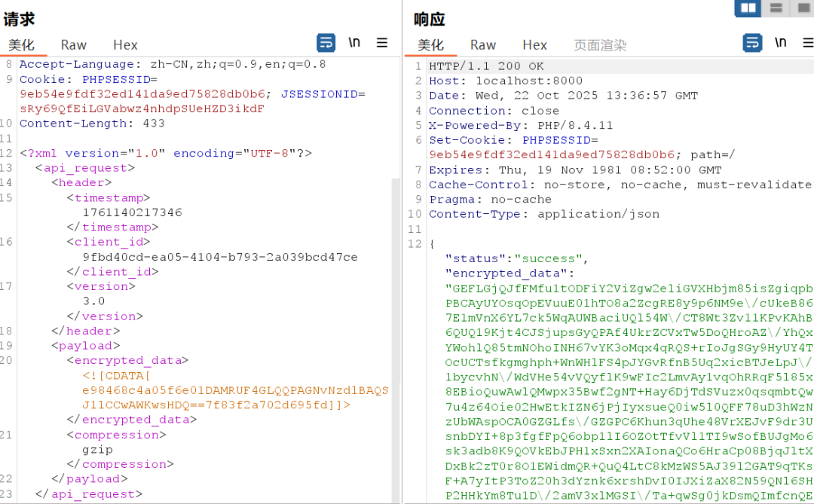Open the response panel hamburger menu

(x=808, y=42)
